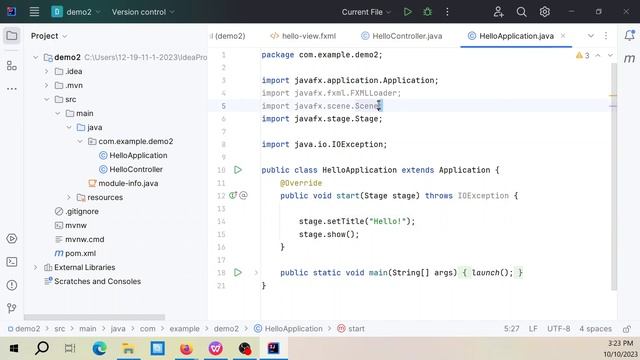Open Firefox from the taskbar
This screenshot has height=360, width=640.
click(186, 349)
